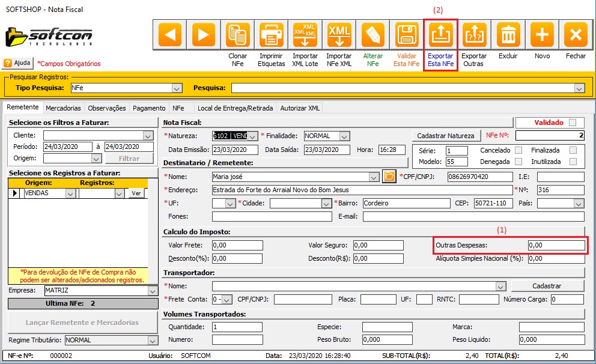Enable the Inutilizada checkbox
Image resolution: width=596 pixels, height=364 pixels.
[x=573, y=162]
